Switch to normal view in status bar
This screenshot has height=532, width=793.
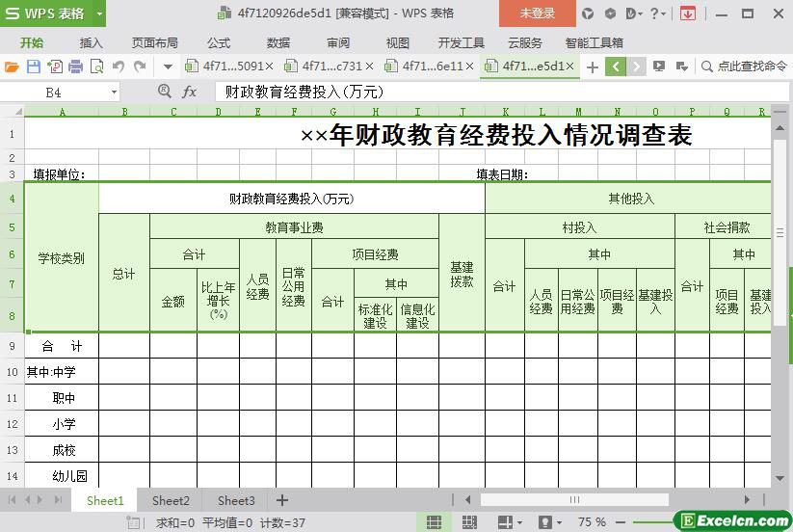tap(435, 521)
